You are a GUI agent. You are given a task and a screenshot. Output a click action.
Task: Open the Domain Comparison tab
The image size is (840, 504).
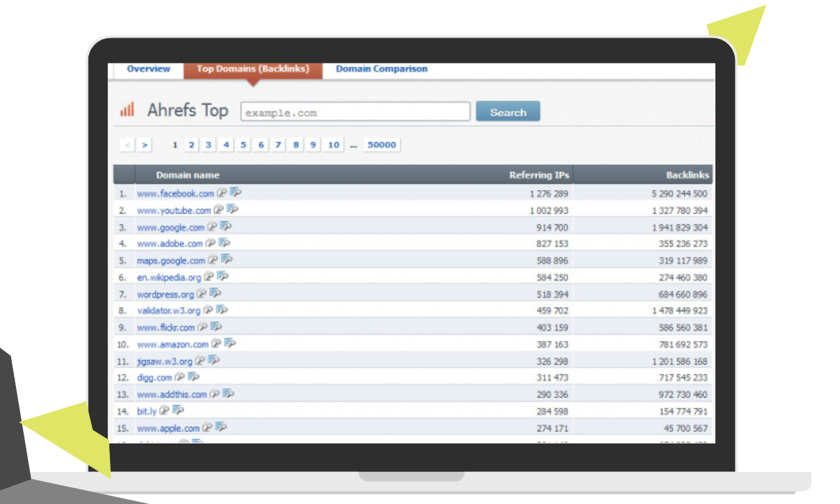[382, 69]
